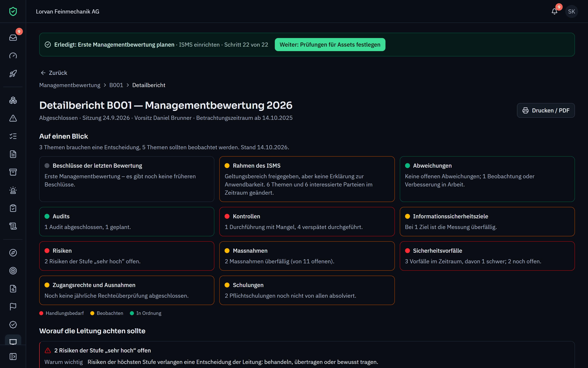Open the scroll policy icon
This screenshot has height=368, width=588.
13,226
